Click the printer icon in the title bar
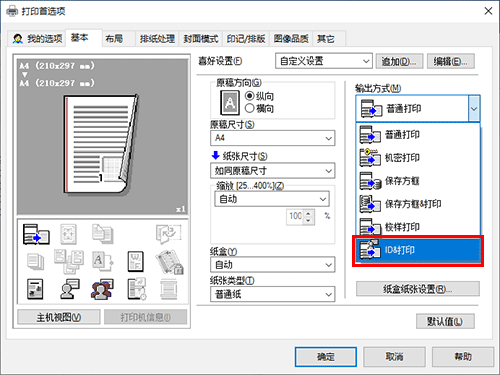 (12, 11)
